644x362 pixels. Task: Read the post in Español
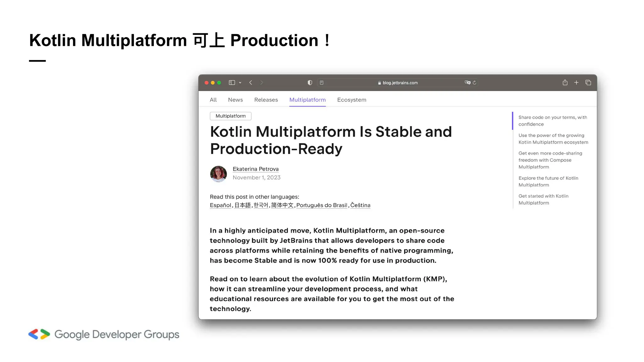(220, 205)
